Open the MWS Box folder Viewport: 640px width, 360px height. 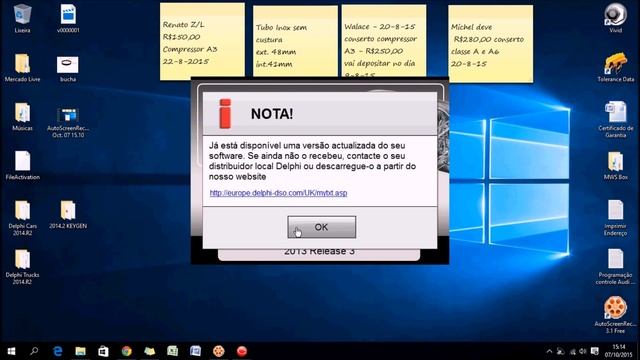click(x=616, y=165)
